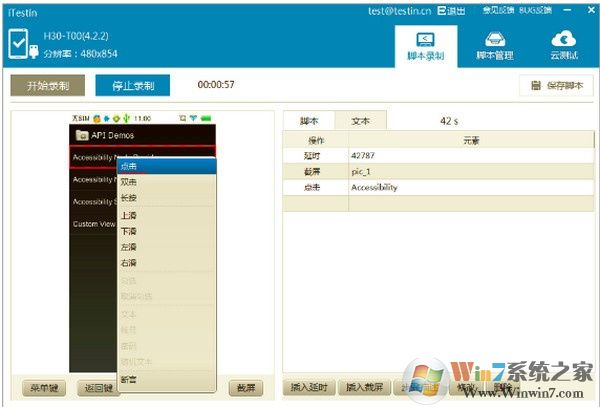Choose 左滑 swipe left menu entry
The image size is (600, 407).
click(x=167, y=247)
